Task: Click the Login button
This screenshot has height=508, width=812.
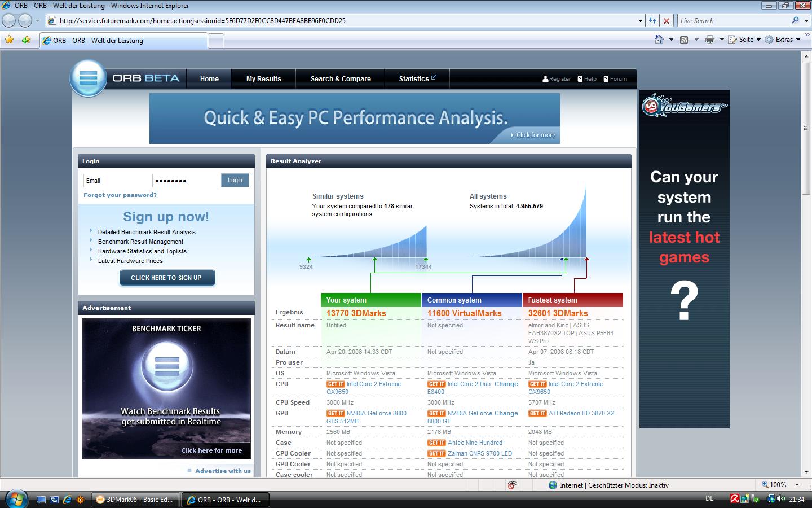Action: [235, 181]
